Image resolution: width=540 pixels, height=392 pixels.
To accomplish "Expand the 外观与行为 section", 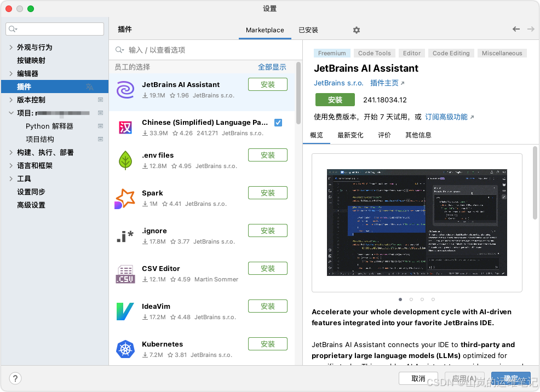I will [x=11, y=47].
